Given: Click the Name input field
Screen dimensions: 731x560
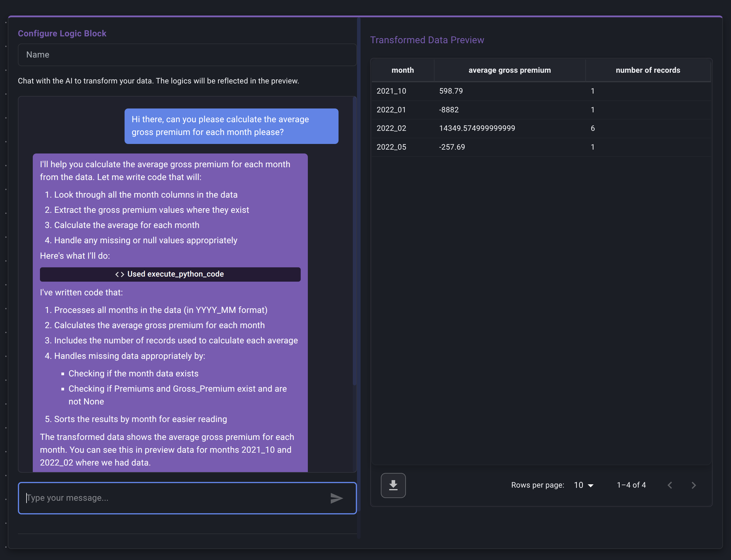Looking at the screenshot, I should pos(187,55).
